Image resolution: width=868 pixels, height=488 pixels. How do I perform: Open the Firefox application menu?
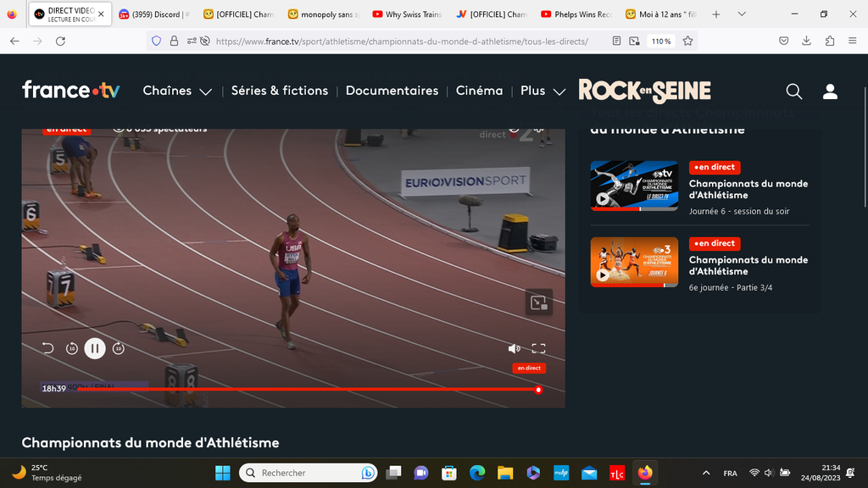[x=853, y=41]
